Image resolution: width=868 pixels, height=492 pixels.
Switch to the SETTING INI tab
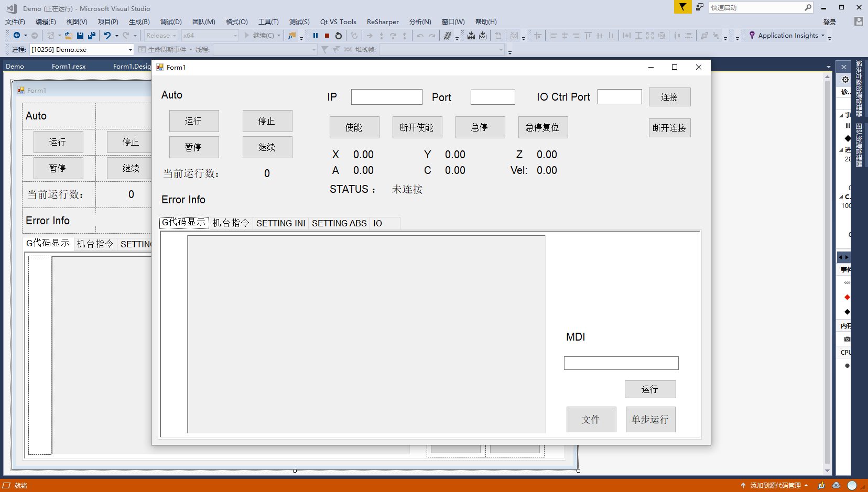click(x=280, y=223)
